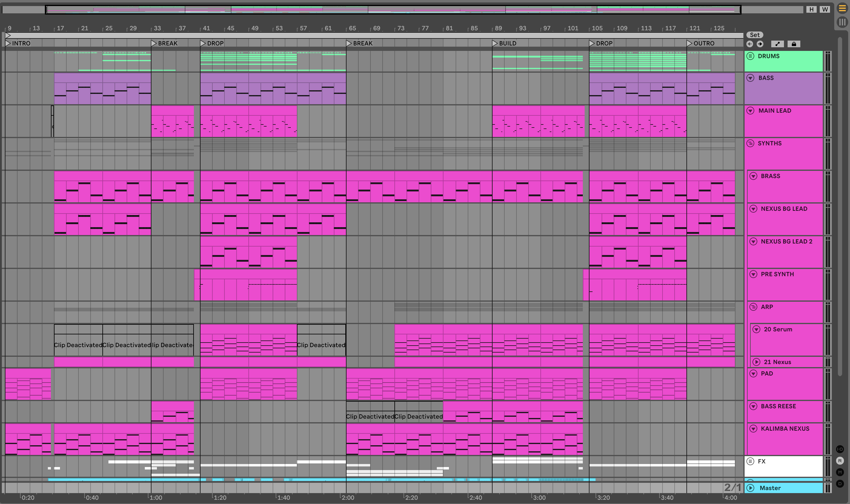This screenshot has width=850, height=504.
Task: Toggle the Mixer (M) show button
Action: pyautogui.click(x=840, y=472)
